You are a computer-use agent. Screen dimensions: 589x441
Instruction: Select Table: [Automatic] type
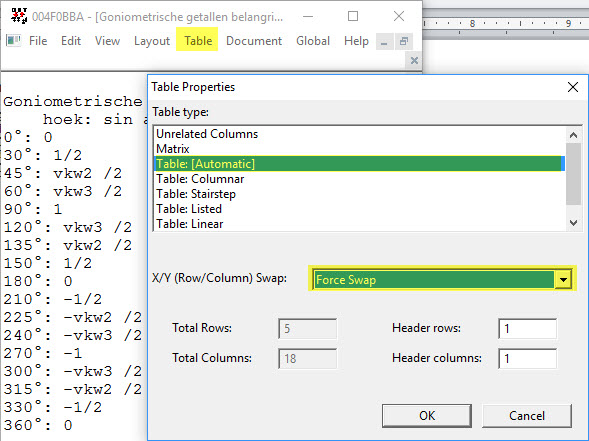359,164
